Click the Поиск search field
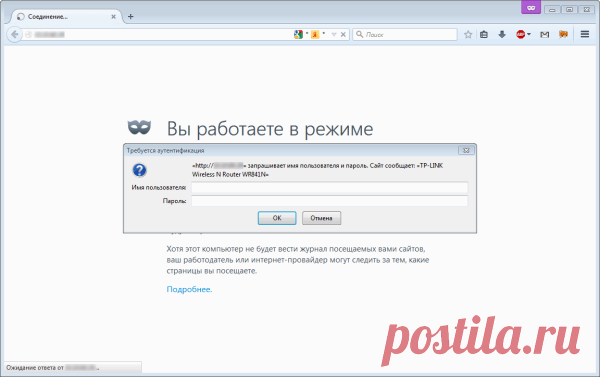The height and width of the screenshot is (377, 600). click(405, 34)
